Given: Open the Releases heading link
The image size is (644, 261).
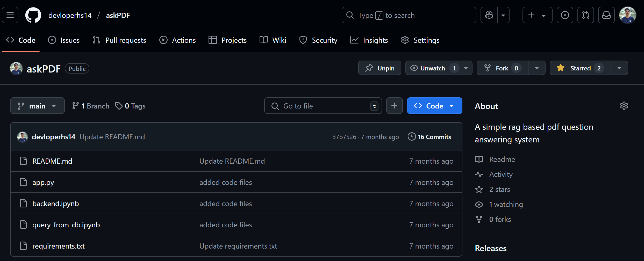Looking at the screenshot, I should [491, 248].
